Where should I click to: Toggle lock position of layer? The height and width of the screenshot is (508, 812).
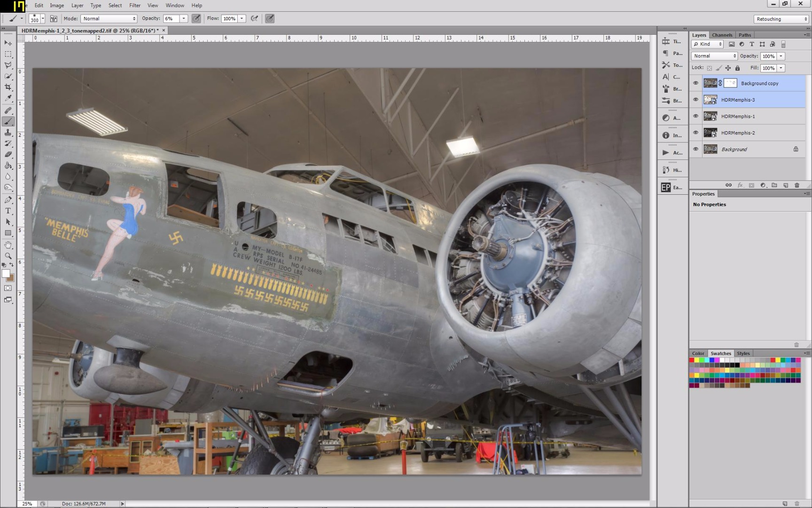pos(728,68)
